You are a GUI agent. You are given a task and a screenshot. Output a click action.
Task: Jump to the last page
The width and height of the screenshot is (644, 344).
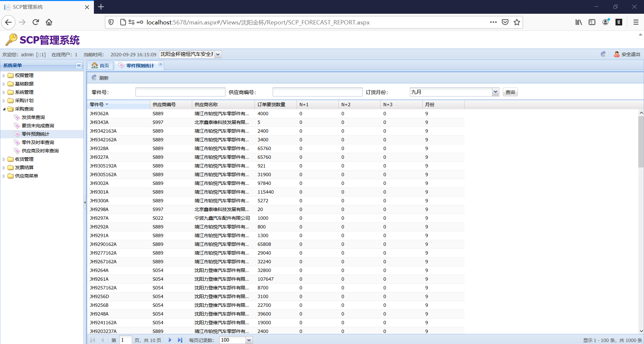click(180, 340)
